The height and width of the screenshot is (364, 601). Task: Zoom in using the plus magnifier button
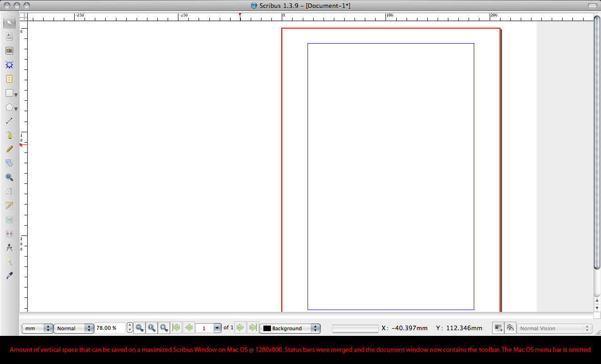tap(163, 328)
